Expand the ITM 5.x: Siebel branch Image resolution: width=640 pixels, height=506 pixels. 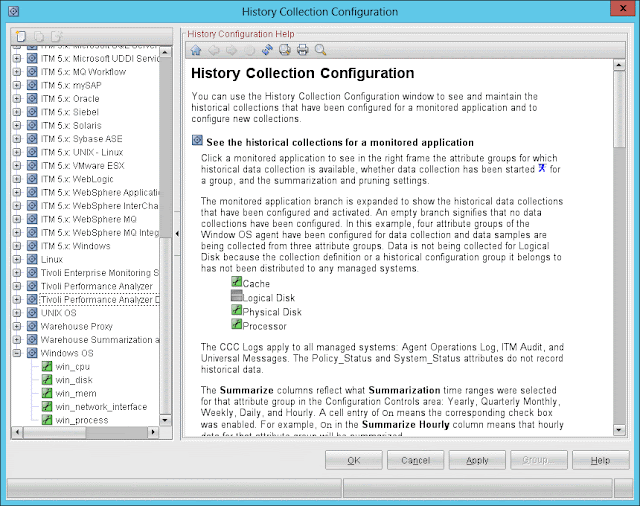17,112
